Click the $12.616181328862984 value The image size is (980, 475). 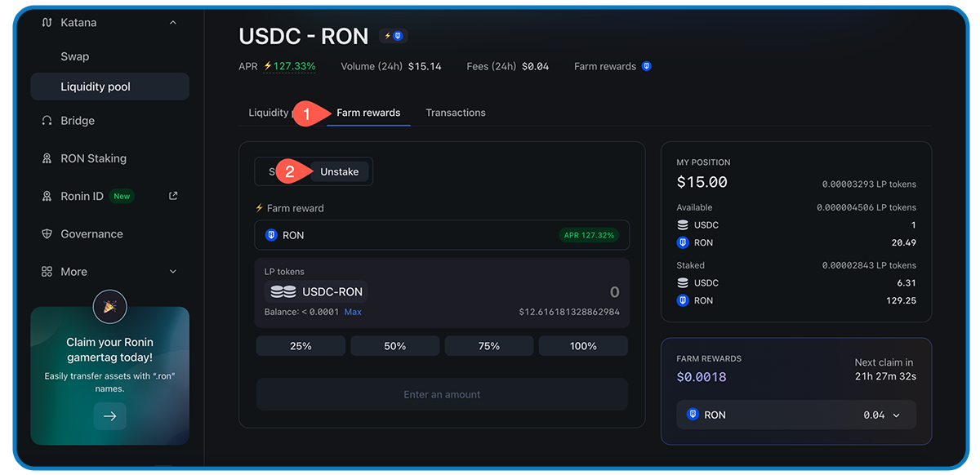coord(569,312)
